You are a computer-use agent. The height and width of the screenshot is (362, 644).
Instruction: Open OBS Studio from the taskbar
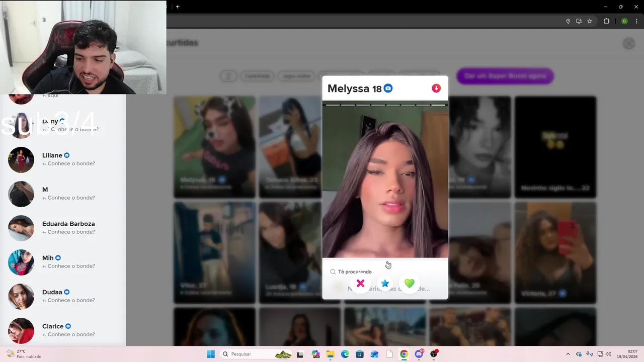(434, 354)
